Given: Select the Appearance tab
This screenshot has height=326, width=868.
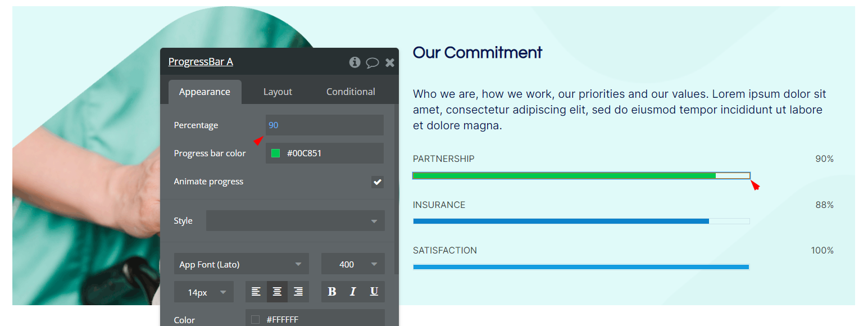Looking at the screenshot, I should pos(204,92).
